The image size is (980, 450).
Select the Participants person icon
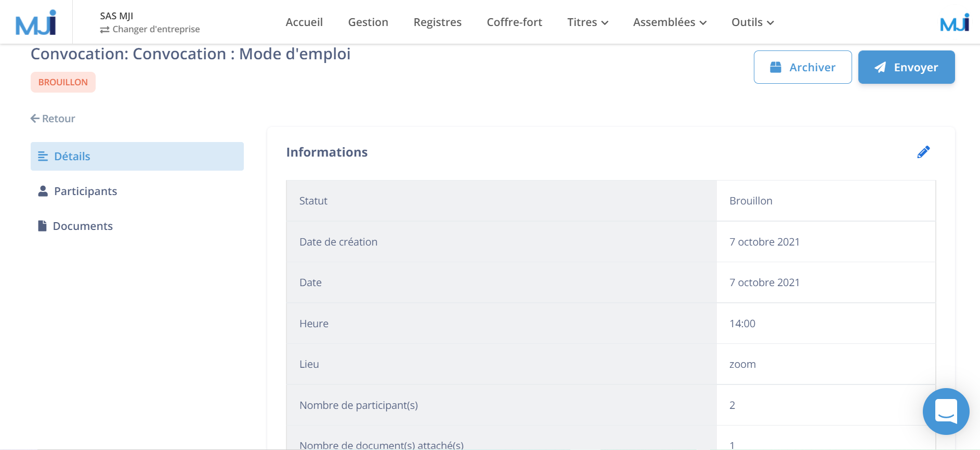(x=42, y=191)
